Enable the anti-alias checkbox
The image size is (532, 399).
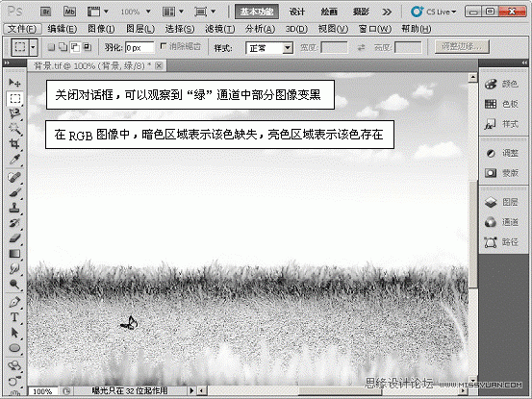click(164, 46)
